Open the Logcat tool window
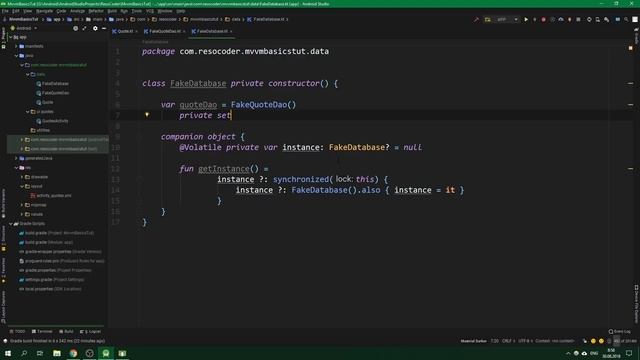This screenshot has height=360, width=640. pos(90,331)
